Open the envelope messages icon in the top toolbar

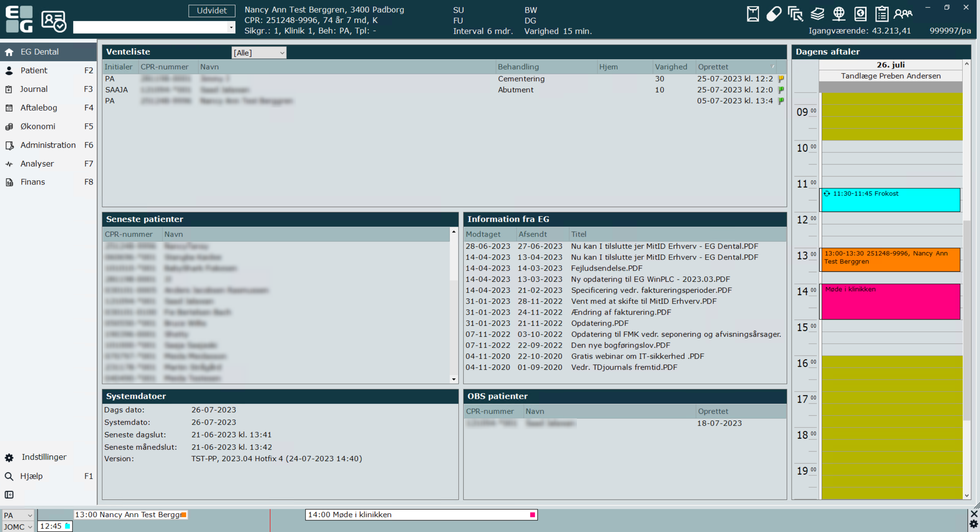click(753, 14)
